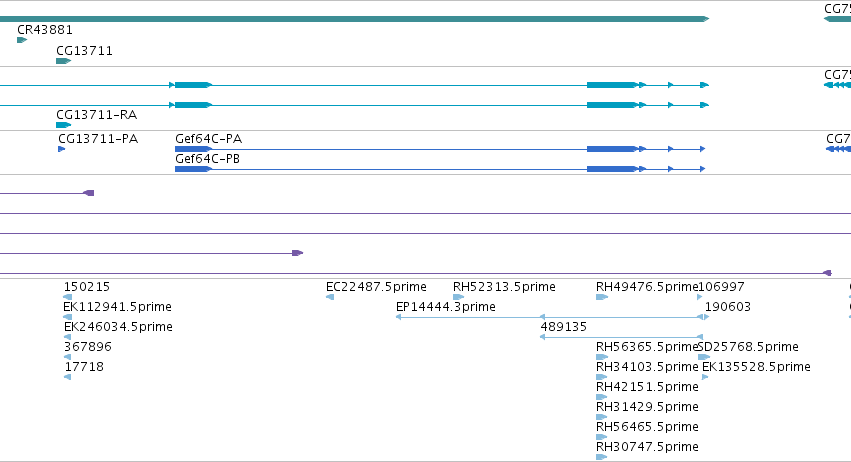Select feature label 17718

[x=84, y=368]
